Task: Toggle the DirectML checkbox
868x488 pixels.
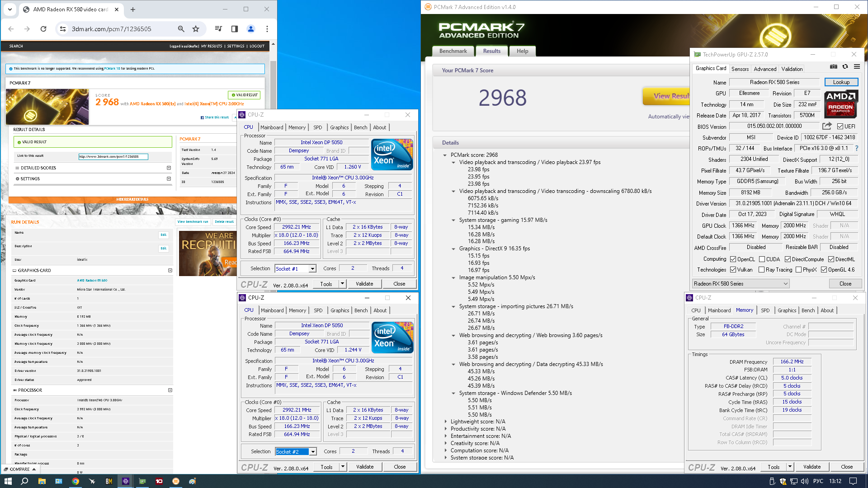Action: tap(831, 259)
